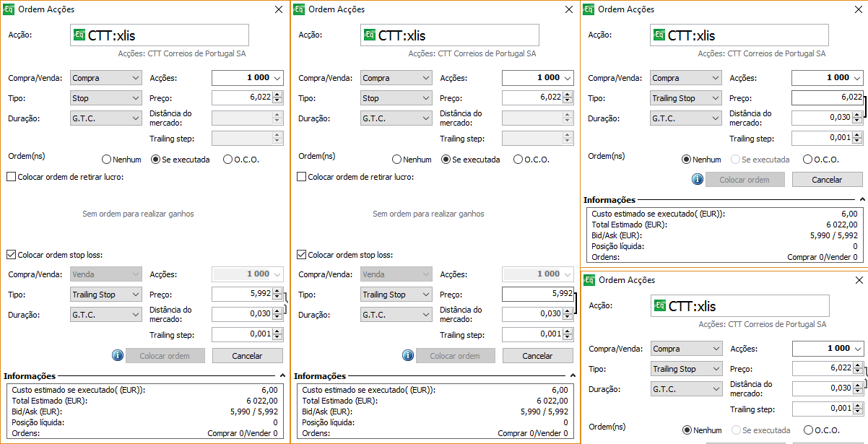Click the info icon beside Colocar ordem in top-right window

698,179
